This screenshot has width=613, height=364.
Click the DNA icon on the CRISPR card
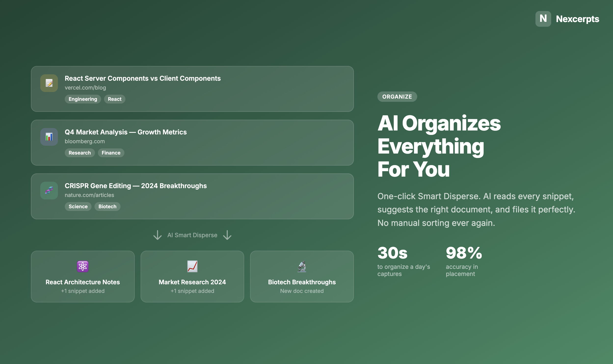click(49, 191)
